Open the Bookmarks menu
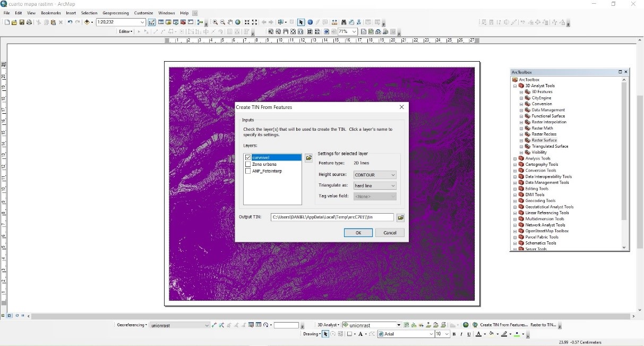Screen dimensions: 644x346 point(51,13)
